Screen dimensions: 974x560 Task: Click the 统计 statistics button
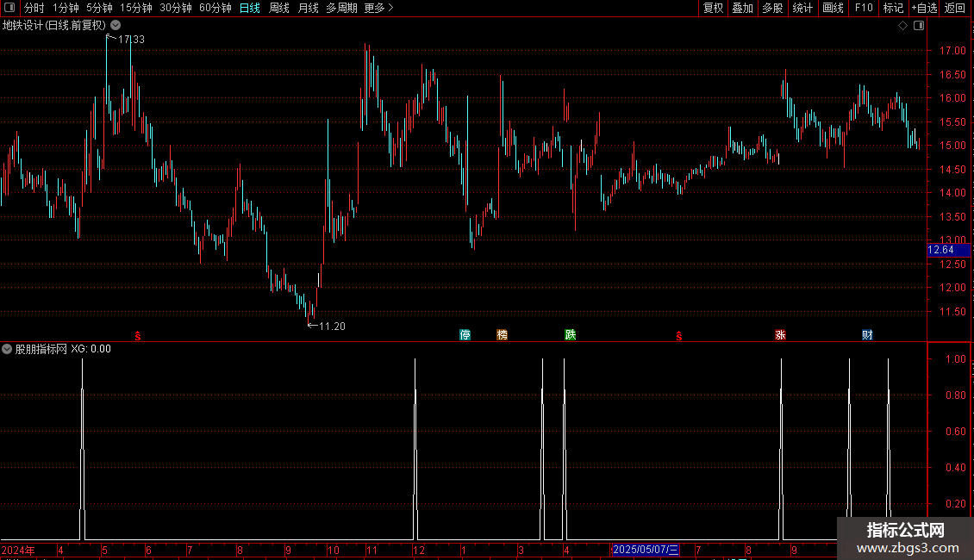pyautogui.click(x=802, y=8)
